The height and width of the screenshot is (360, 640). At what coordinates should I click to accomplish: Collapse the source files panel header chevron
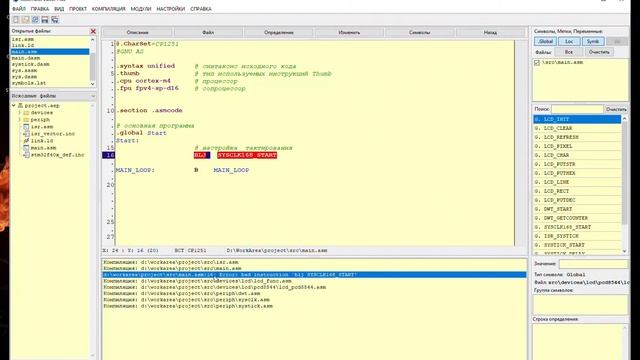click(x=93, y=96)
